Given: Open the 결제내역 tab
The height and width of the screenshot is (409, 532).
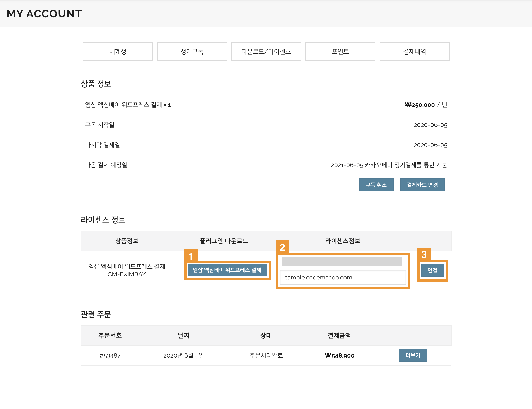Looking at the screenshot, I should click(414, 51).
